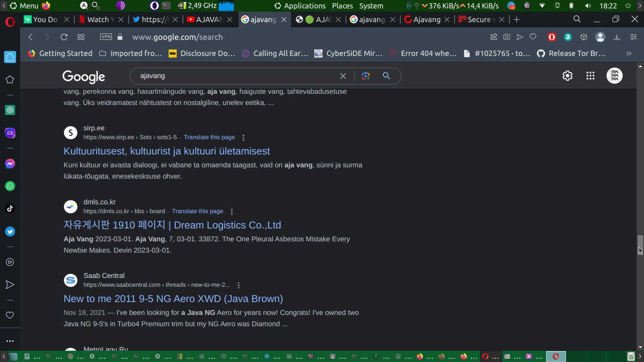Open Facebook Messenger in the sidebar

pos(10,164)
